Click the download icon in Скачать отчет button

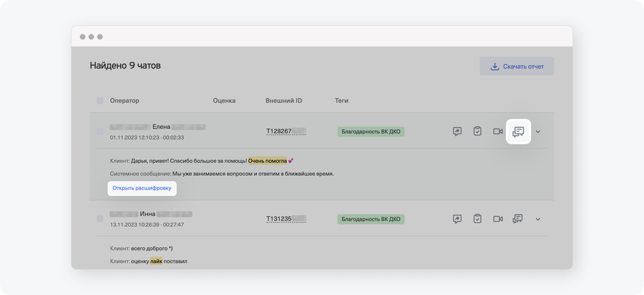click(495, 66)
